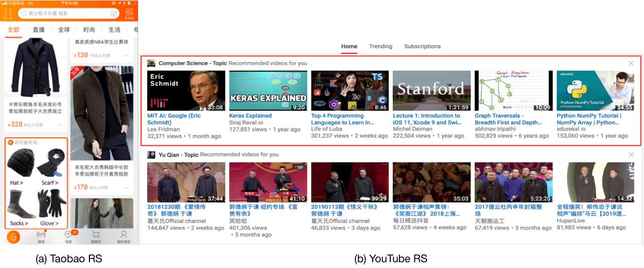Switch to 生活 tab in Taobao
Image resolution: width=644 pixels, height=268 pixels.
[114, 30]
